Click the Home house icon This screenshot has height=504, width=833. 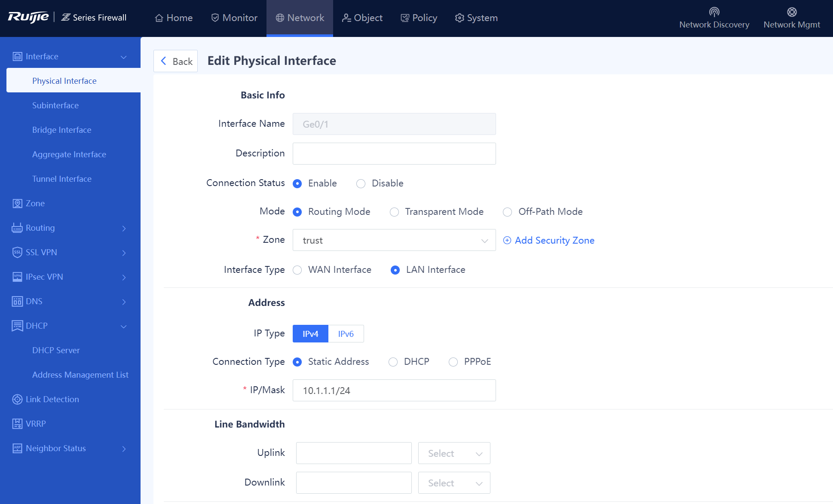159,18
